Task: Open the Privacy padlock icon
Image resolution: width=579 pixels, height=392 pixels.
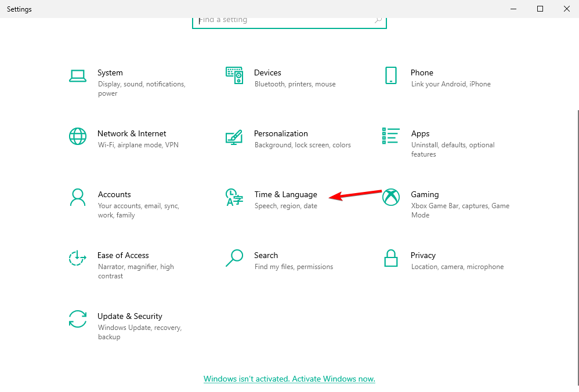Action: point(390,258)
